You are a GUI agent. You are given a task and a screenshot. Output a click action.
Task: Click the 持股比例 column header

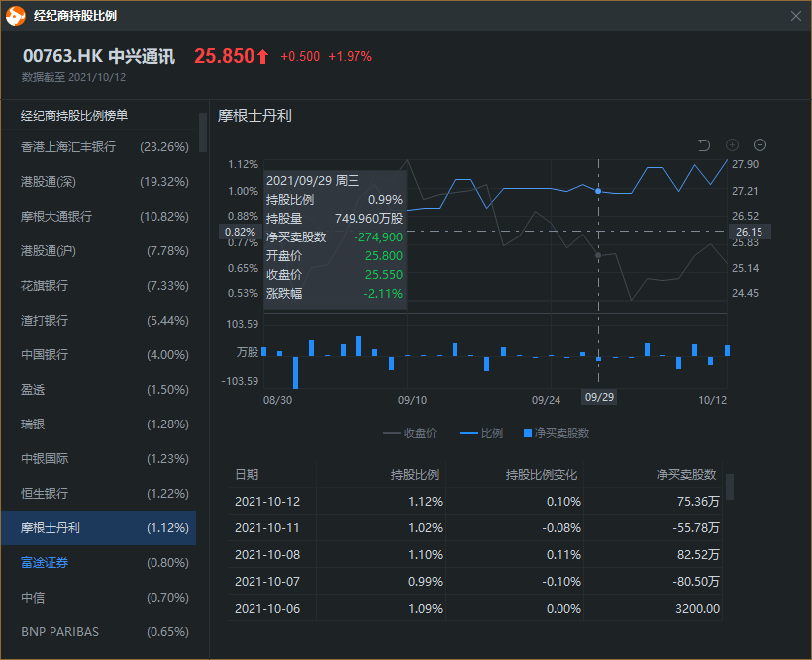coord(415,475)
